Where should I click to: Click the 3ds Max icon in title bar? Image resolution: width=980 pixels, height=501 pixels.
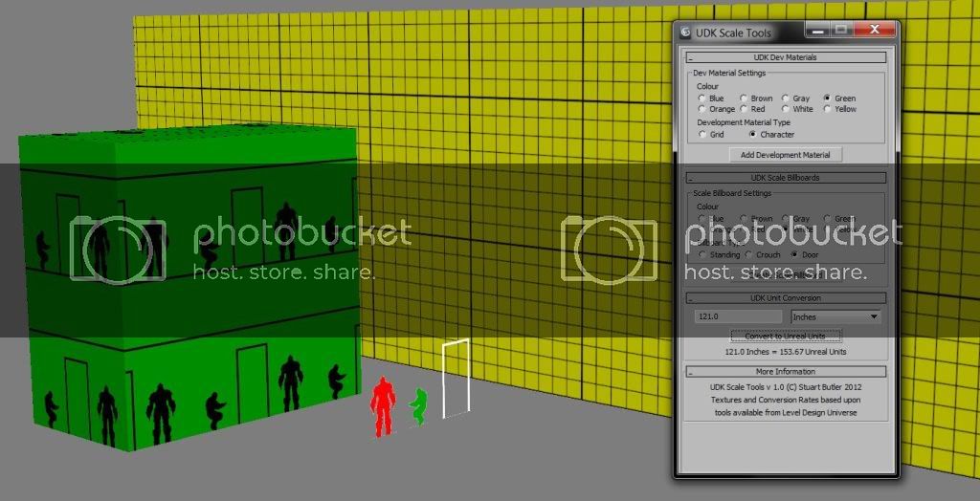click(x=686, y=33)
